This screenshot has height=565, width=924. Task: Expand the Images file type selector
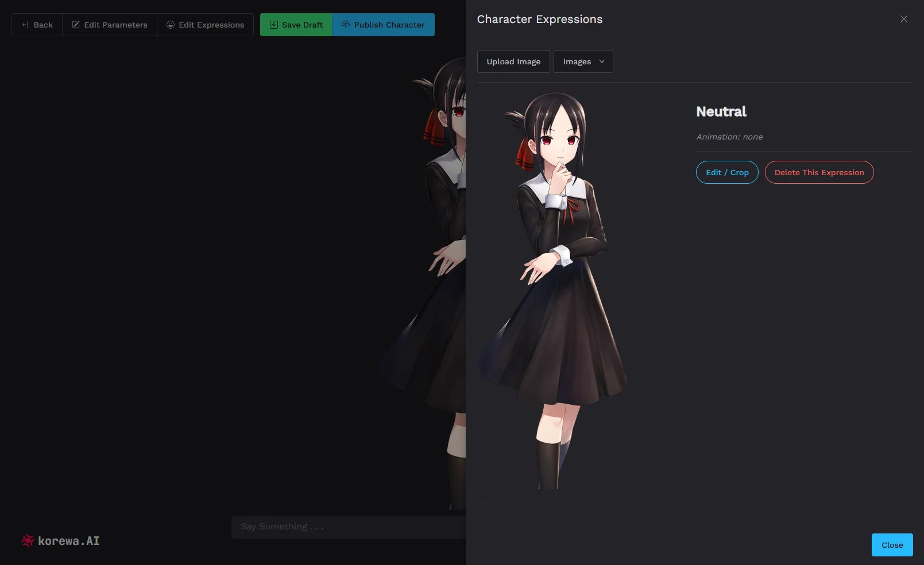point(582,61)
